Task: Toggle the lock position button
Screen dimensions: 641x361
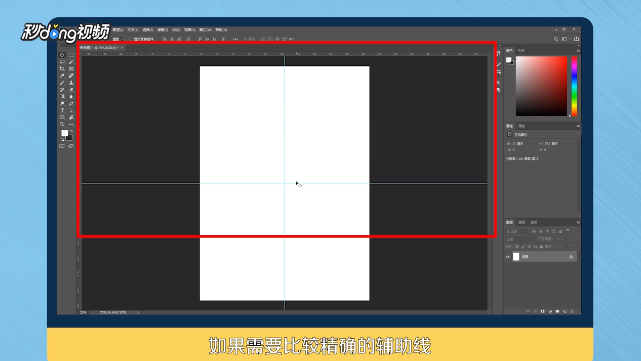Action: (x=529, y=247)
